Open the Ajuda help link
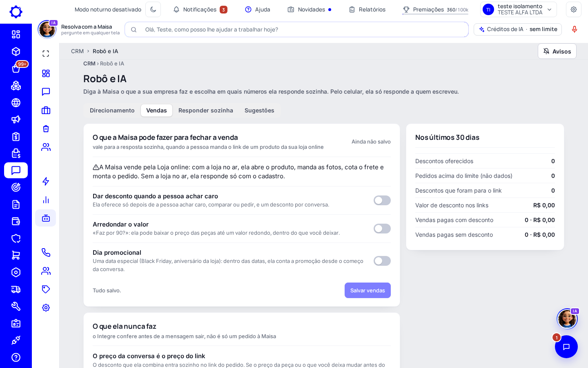Viewport: 588px width, 368px height. click(258, 9)
